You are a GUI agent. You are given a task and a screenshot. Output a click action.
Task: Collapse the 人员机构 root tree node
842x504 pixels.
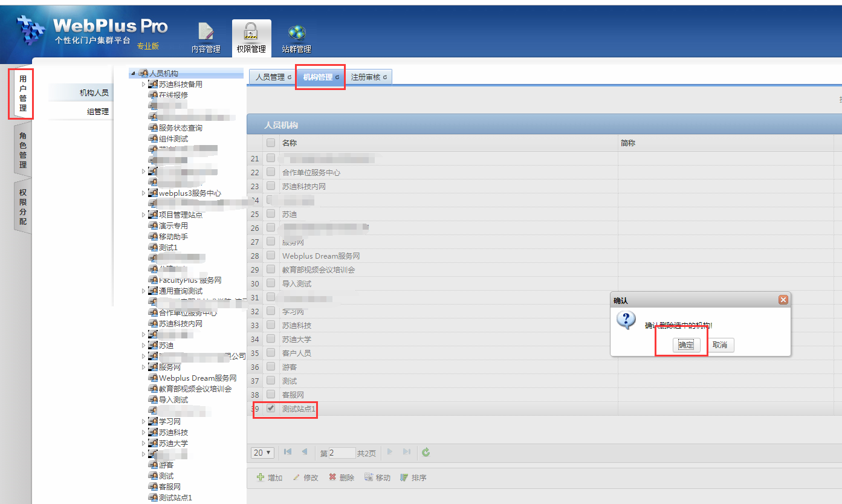click(133, 73)
